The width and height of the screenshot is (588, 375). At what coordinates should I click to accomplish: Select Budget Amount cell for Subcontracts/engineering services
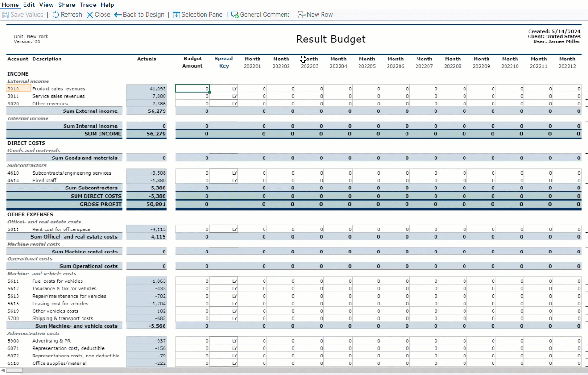[192, 173]
